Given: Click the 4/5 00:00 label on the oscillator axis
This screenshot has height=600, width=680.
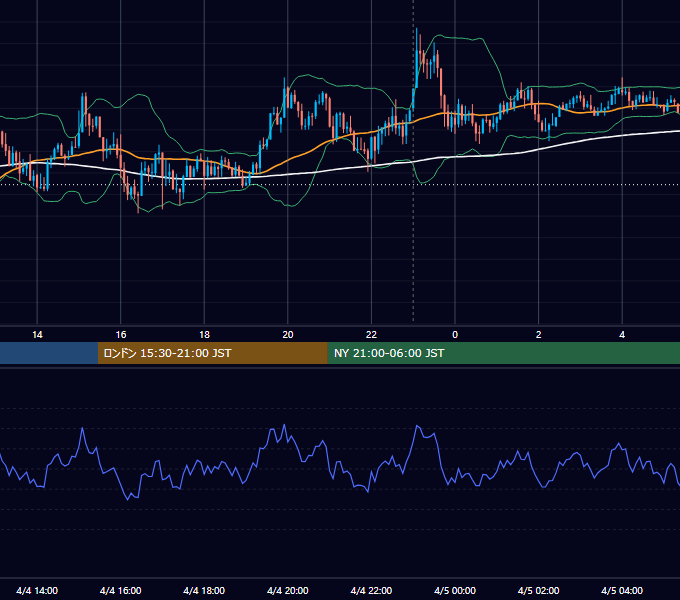Looking at the screenshot, I should click(x=455, y=590).
